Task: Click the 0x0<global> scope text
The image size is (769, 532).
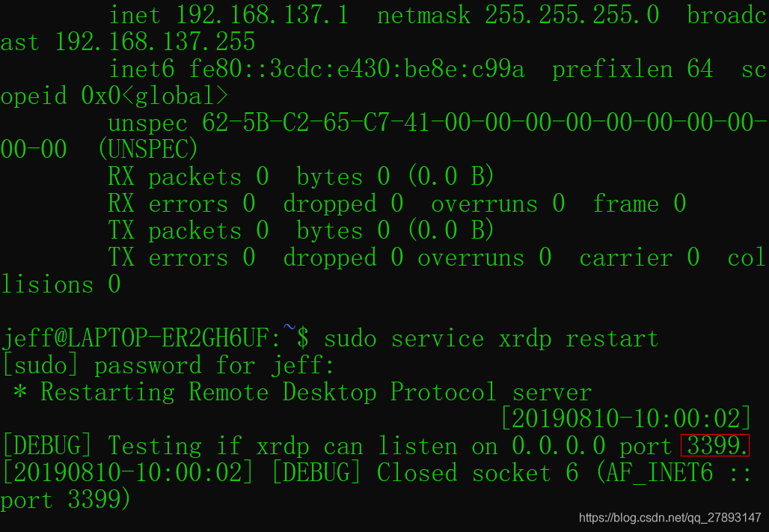Action: pos(155,96)
